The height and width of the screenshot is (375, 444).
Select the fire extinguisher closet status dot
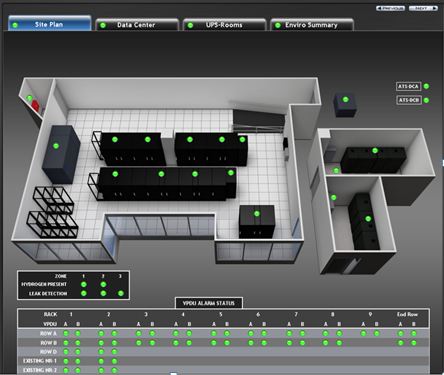point(30,98)
